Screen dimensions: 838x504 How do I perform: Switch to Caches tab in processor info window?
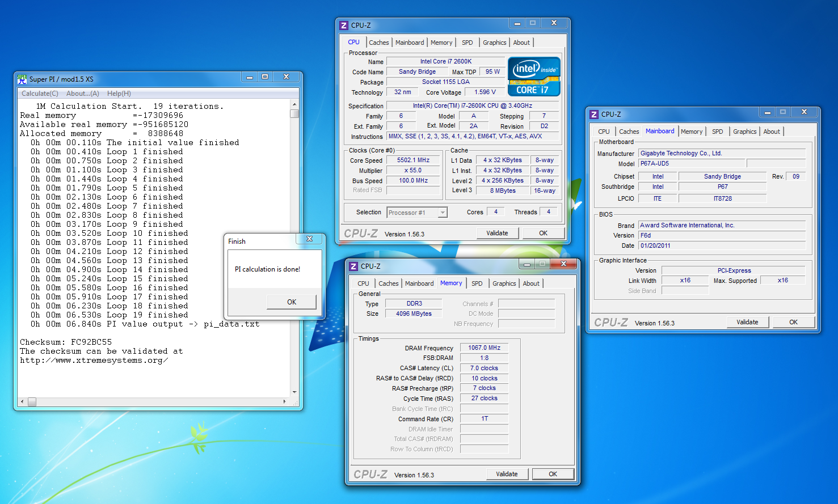coord(378,43)
